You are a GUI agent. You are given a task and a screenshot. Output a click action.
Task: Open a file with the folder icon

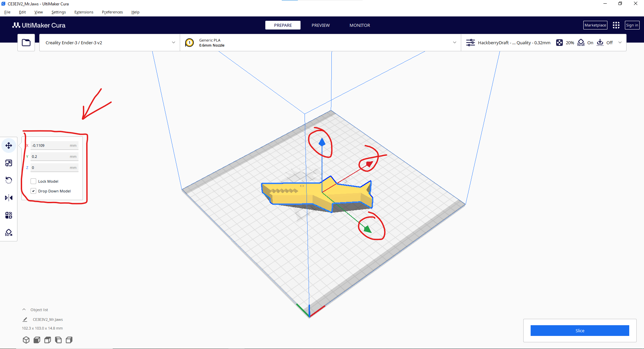coord(26,43)
